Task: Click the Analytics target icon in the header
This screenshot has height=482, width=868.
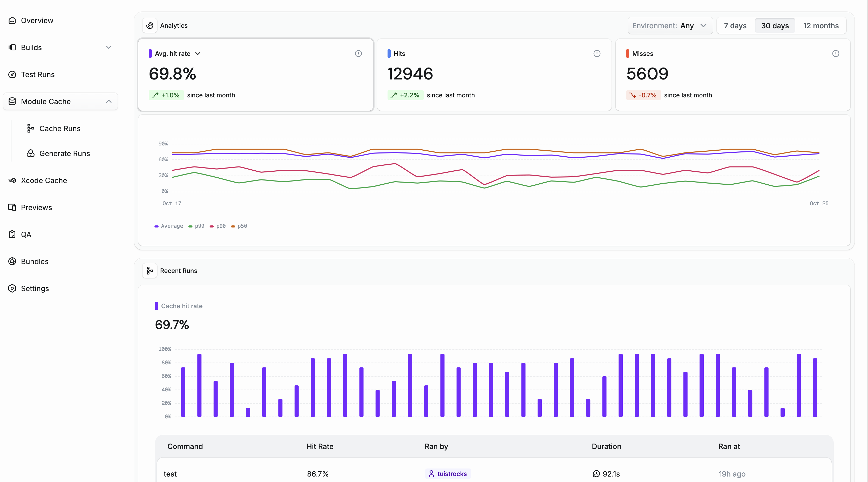Action: coord(150,25)
